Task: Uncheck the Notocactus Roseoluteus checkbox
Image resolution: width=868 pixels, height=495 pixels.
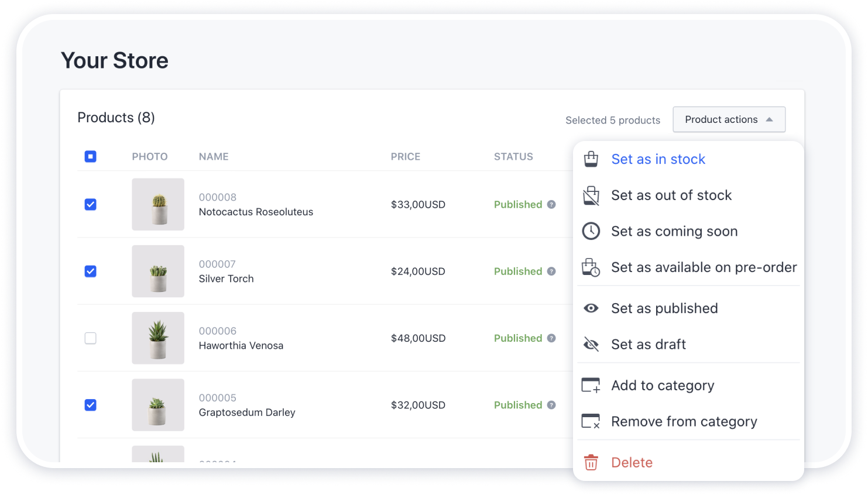Action: pyautogui.click(x=90, y=204)
